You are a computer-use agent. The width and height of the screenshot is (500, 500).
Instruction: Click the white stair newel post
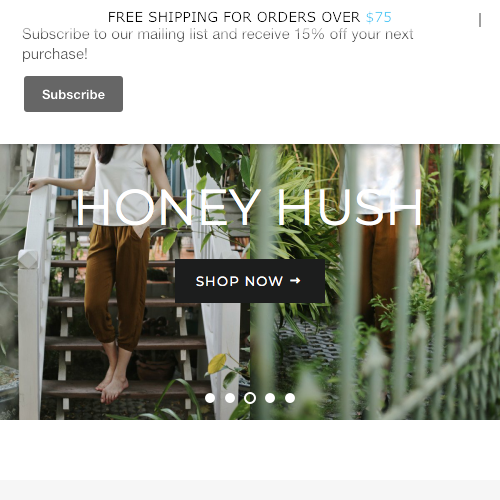30,333
